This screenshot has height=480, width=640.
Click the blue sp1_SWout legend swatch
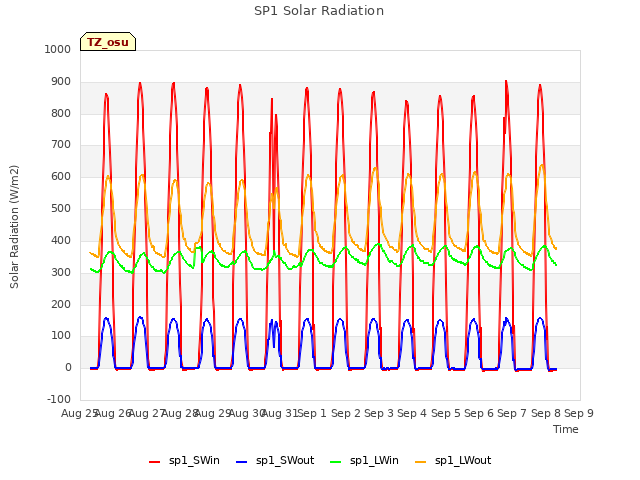(242, 461)
